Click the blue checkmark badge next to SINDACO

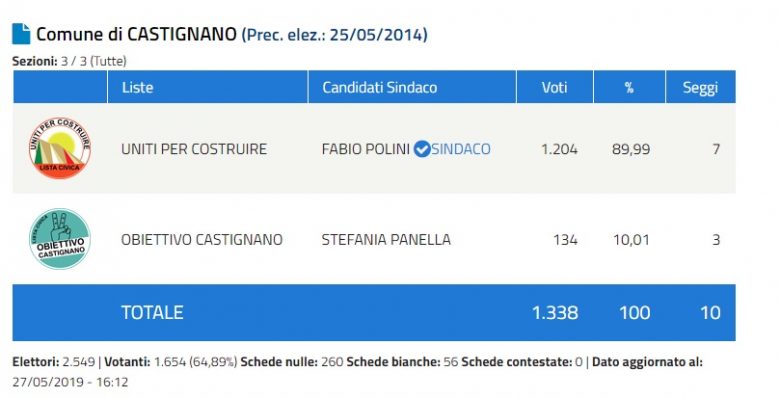(422, 149)
